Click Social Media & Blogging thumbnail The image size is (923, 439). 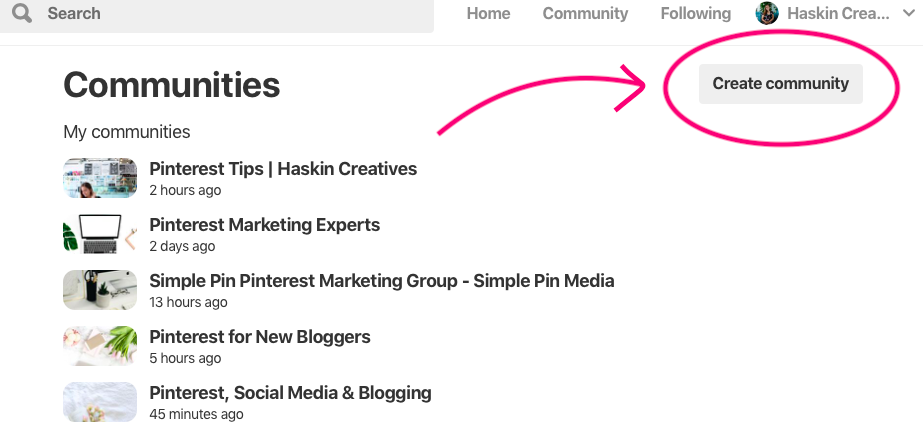click(100, 401)
